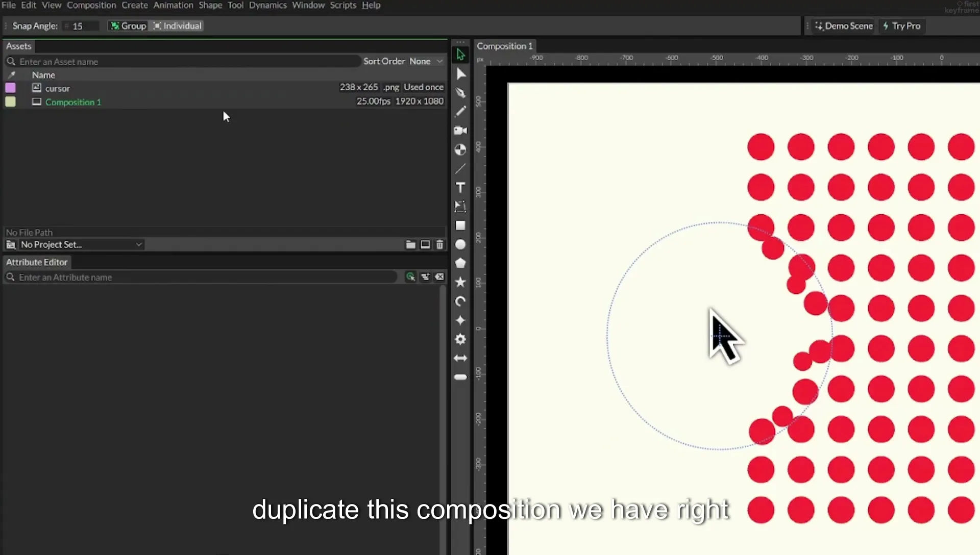Click the Enter an Attribute name field
Image resolution: width=980 pixels, height=555 pixels.
tap(201, 277)
